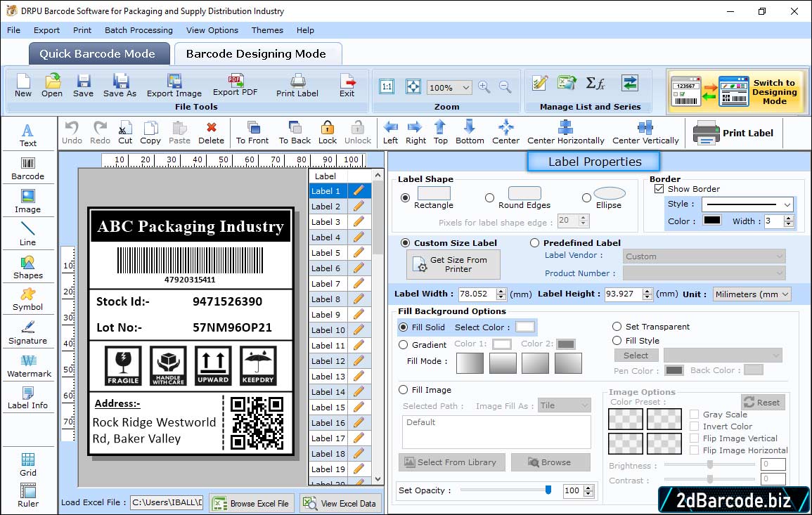The height and width of the screenshot is (515, 812).
Task: Add a Signature element
Action: 28,332
